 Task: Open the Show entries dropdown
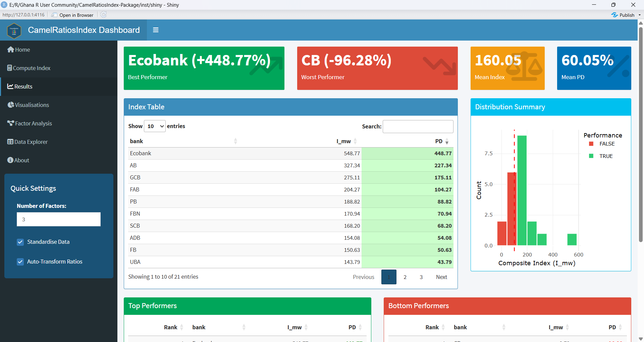(155, 126)
